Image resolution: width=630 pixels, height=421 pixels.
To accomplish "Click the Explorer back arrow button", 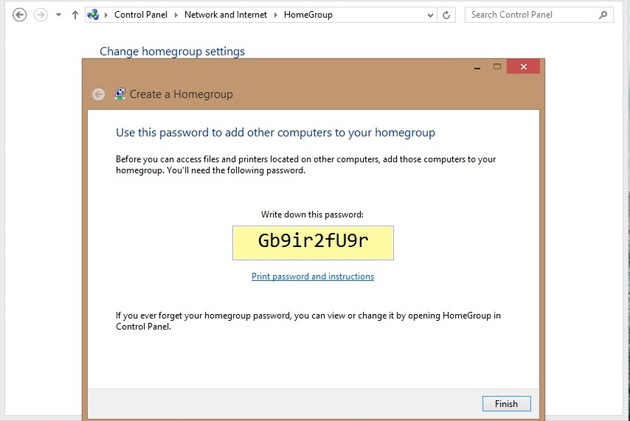I will [19, 15].
